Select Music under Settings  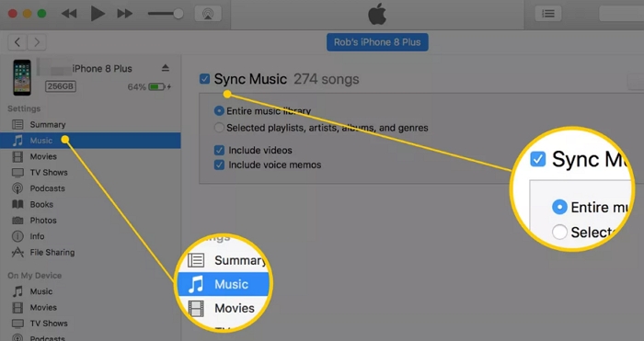[90, 141]
